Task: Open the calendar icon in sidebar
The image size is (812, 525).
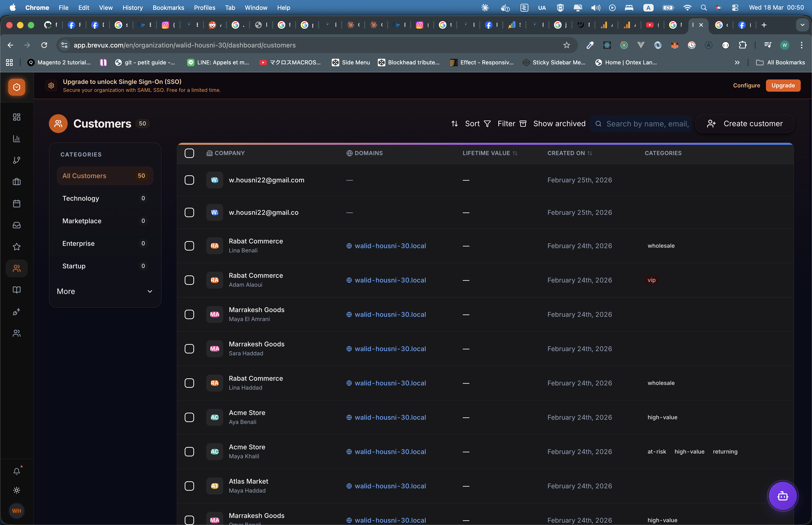Action: pyautogui.click(x=16, y=204)
